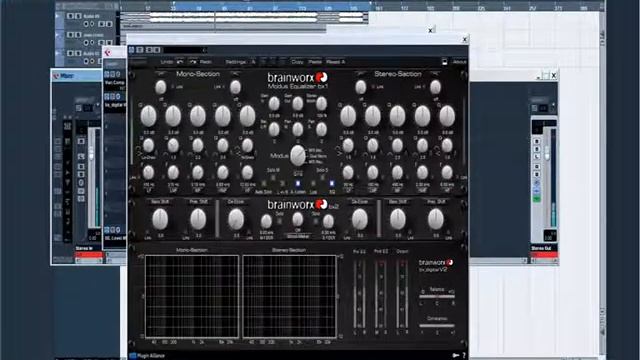The height and width of the screenshot is (360, 640).
Task: Click the Pan S knob
Action: click(322, 129)
